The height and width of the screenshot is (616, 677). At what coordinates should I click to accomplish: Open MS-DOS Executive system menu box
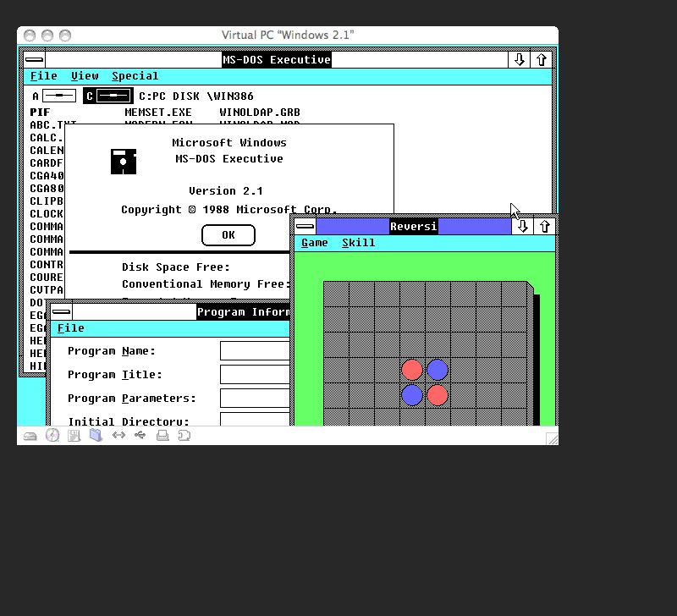(34, 59)
